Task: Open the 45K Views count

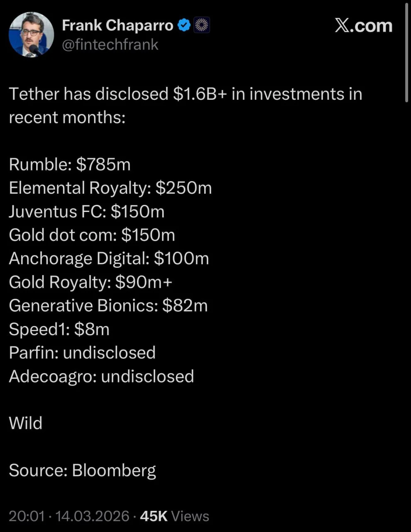Action: (x=174, y=516)
